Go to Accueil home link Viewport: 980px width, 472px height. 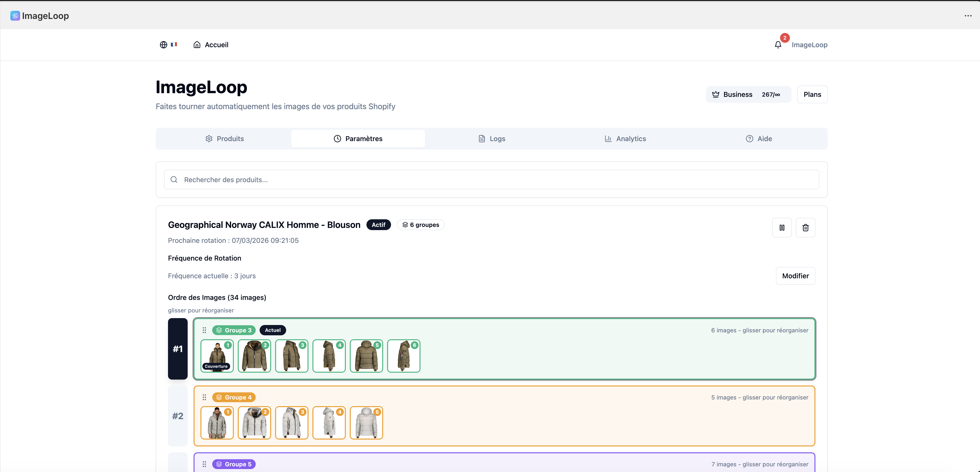pos(211,44)
